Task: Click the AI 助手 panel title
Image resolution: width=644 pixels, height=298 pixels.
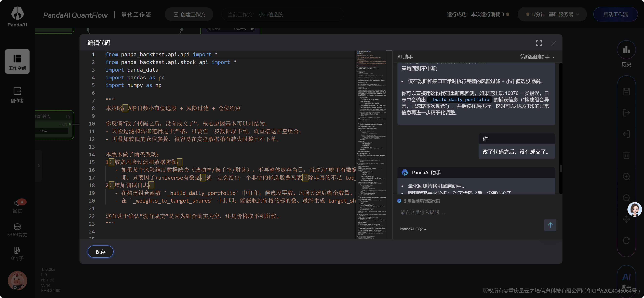Action: click(x=405, y=57)
